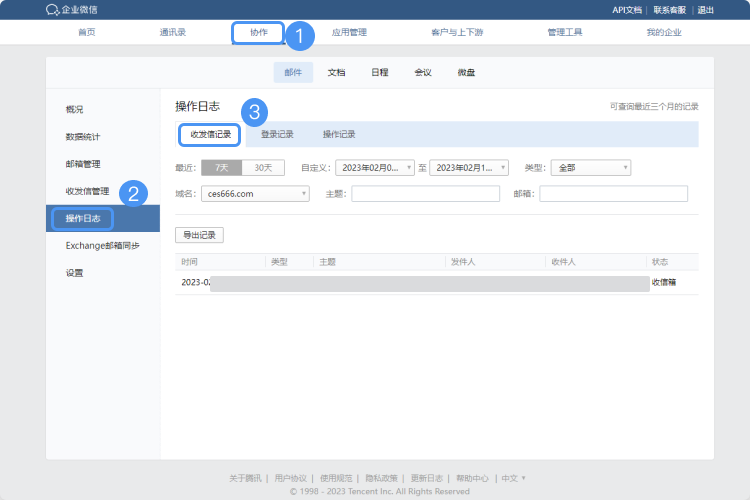The width and height of the screenshot is (750, 500).
Task: Focus the 邮箱 input field
Action: coord(614,194)
